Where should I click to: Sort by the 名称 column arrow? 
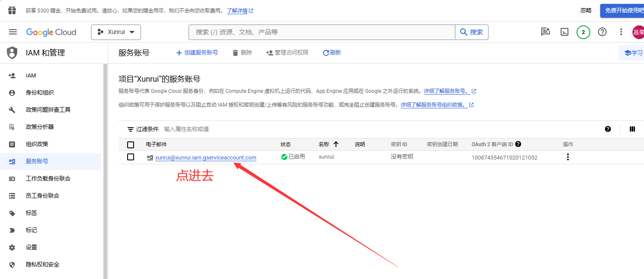[336, 144]
